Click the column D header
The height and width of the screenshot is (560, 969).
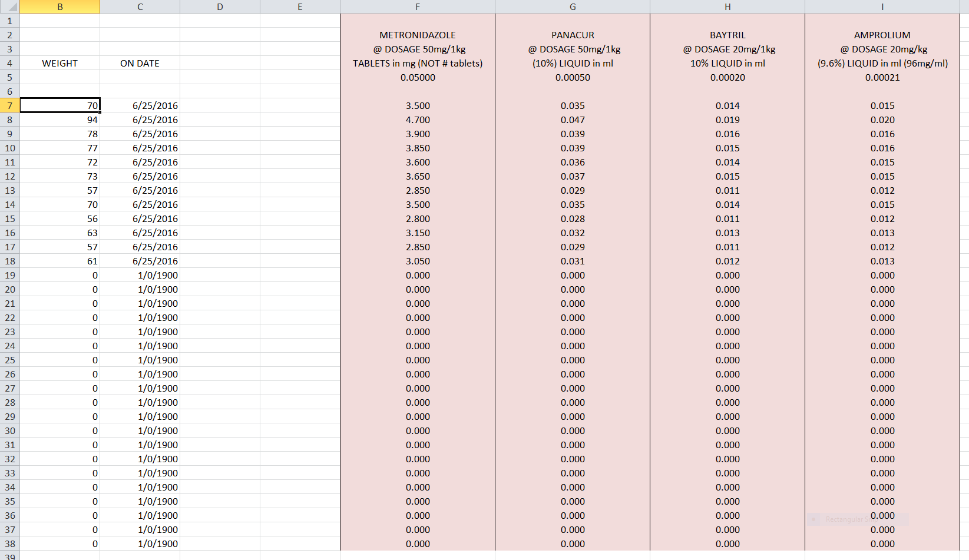tap(220, 6)
